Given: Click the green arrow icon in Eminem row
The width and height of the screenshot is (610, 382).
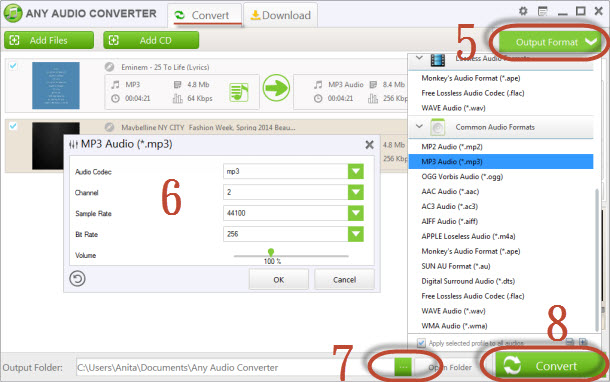Looking at the screenshot, I should tap(276, 88).
